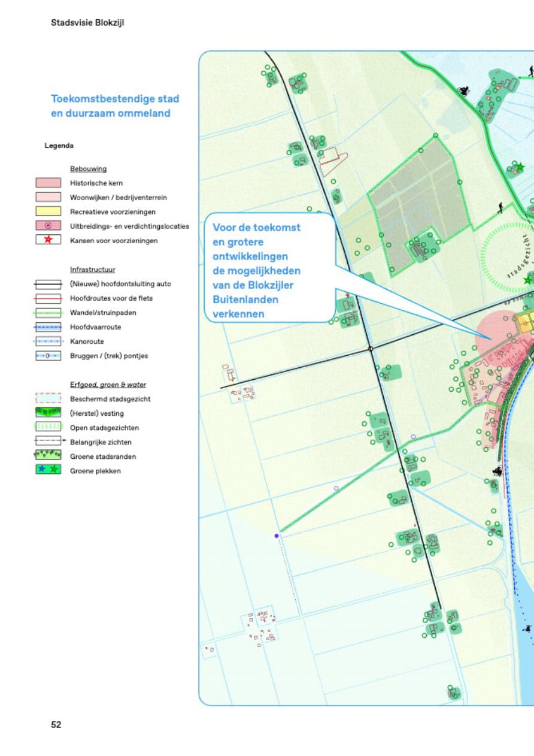Click the Groene plekken stars legend symbol

(48, 471)
